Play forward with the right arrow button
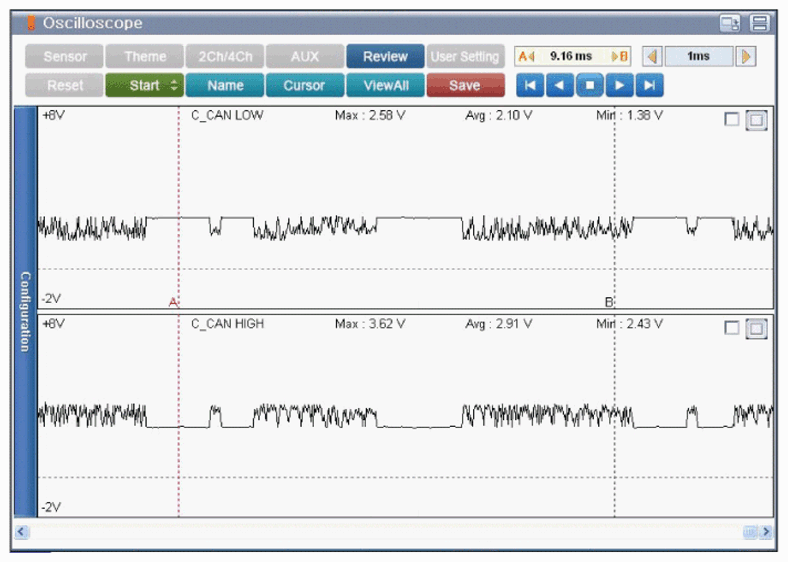This screenshot has width=788, height=562. 620,85
